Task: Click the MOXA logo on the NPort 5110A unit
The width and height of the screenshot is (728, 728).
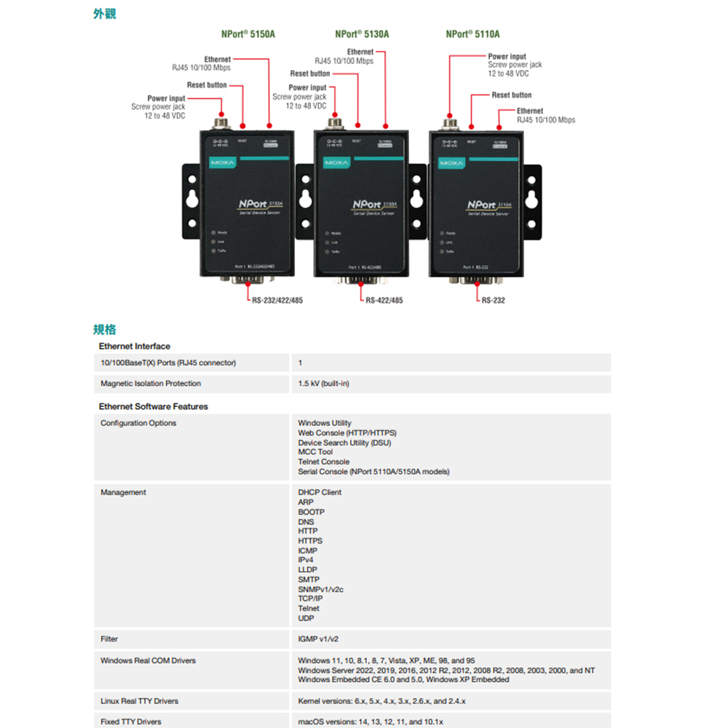Action: coord(451,162)
